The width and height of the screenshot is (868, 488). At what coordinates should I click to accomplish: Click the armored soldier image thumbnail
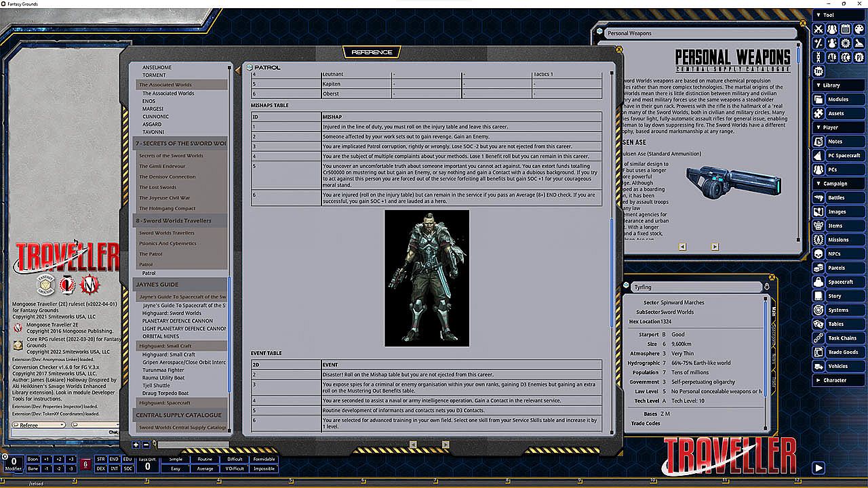tap(427, 278)
